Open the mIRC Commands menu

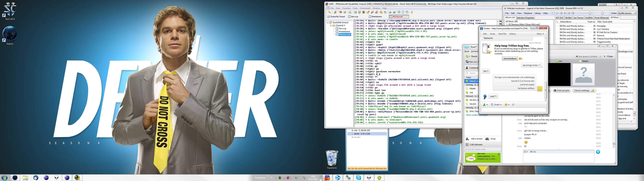point(365,8)
